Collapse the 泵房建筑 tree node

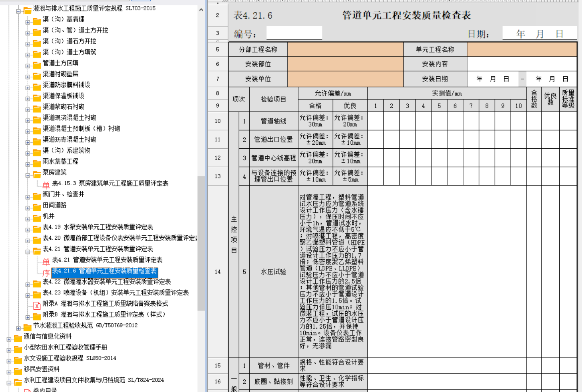coord(28,175)
